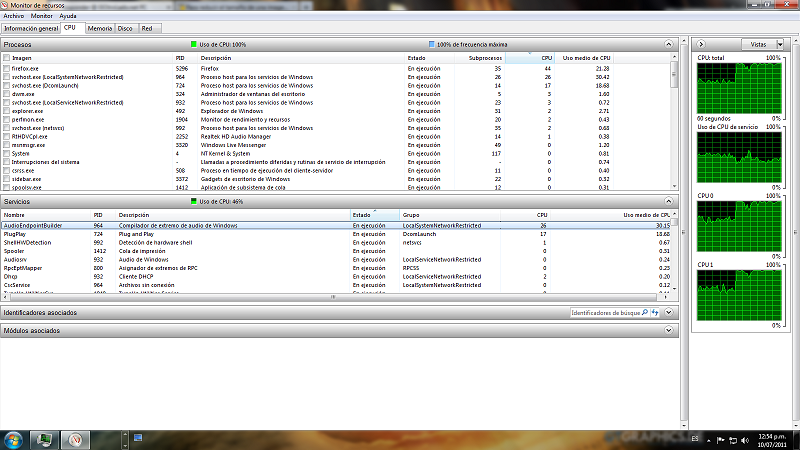
Task: Open the Resource Monitor taskbar icon
Action: pyautogui.click(x=44, y=440)
